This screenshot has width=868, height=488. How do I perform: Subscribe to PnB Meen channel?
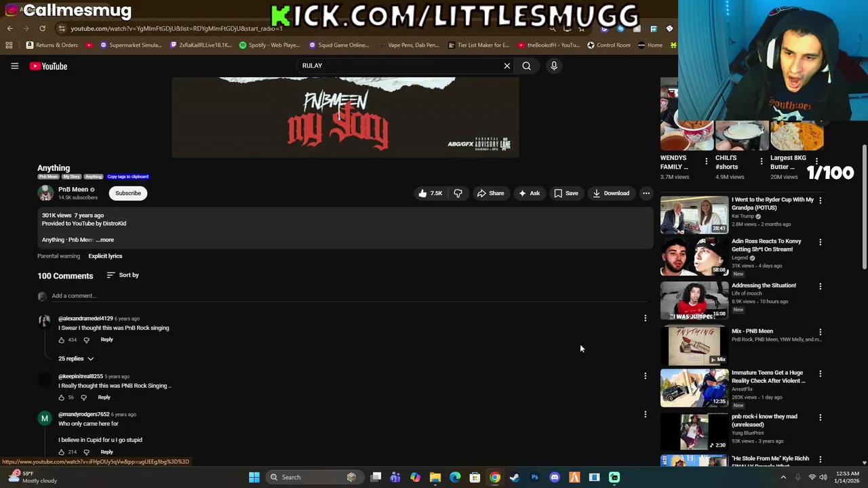pos(128,193)
